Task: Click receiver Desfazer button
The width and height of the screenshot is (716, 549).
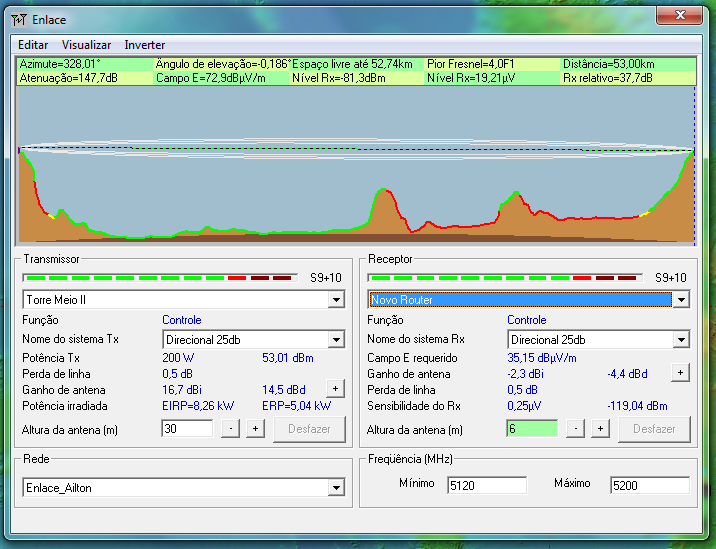Action: [654, 429]
